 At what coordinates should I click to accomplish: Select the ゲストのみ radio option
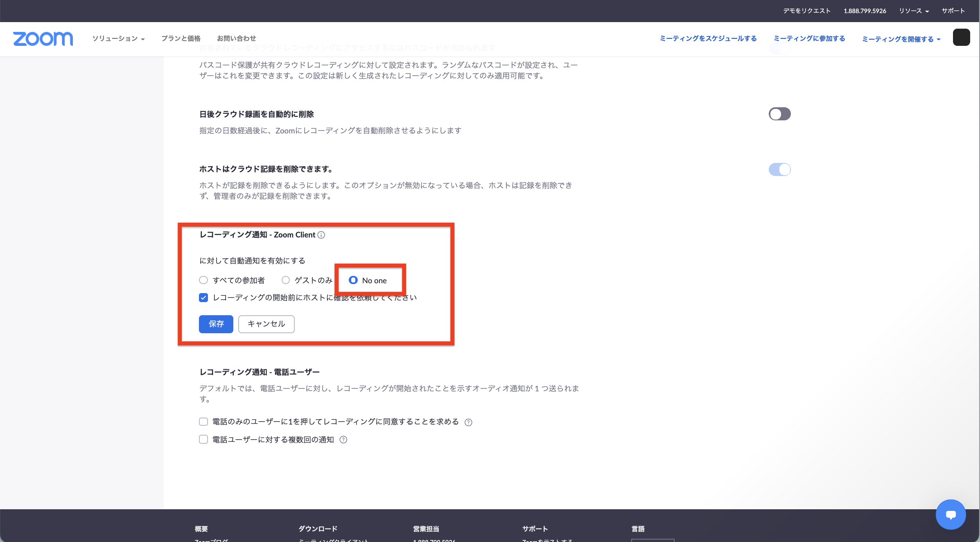click(286, 280)
